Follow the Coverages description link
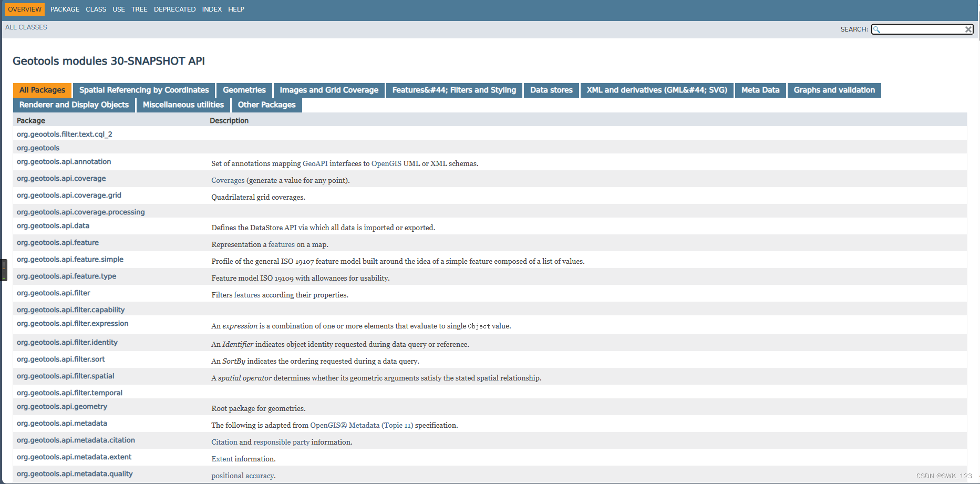This screenshot has height=484, width=980. pos(228,181)
